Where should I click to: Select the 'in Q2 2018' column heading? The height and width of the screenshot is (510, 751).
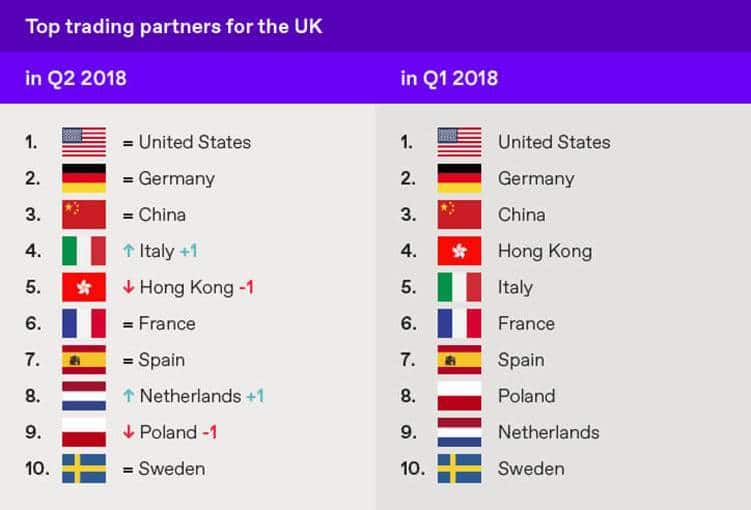76,78
